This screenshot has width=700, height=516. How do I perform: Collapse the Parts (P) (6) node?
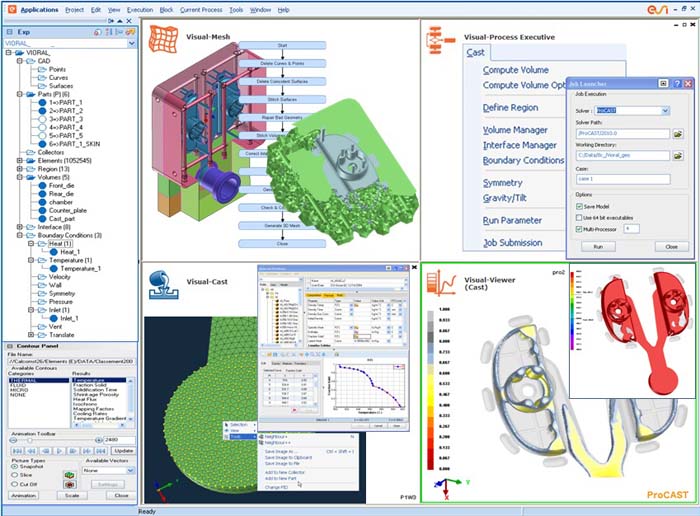20,94
